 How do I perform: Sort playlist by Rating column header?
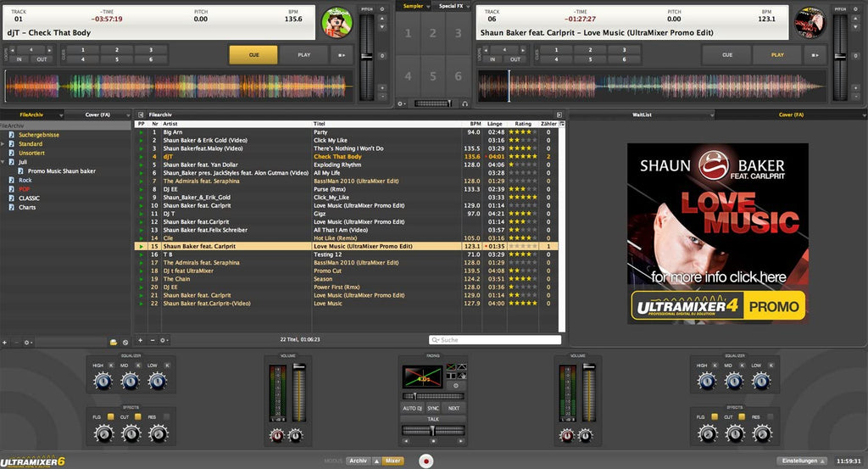pos(522,124)
